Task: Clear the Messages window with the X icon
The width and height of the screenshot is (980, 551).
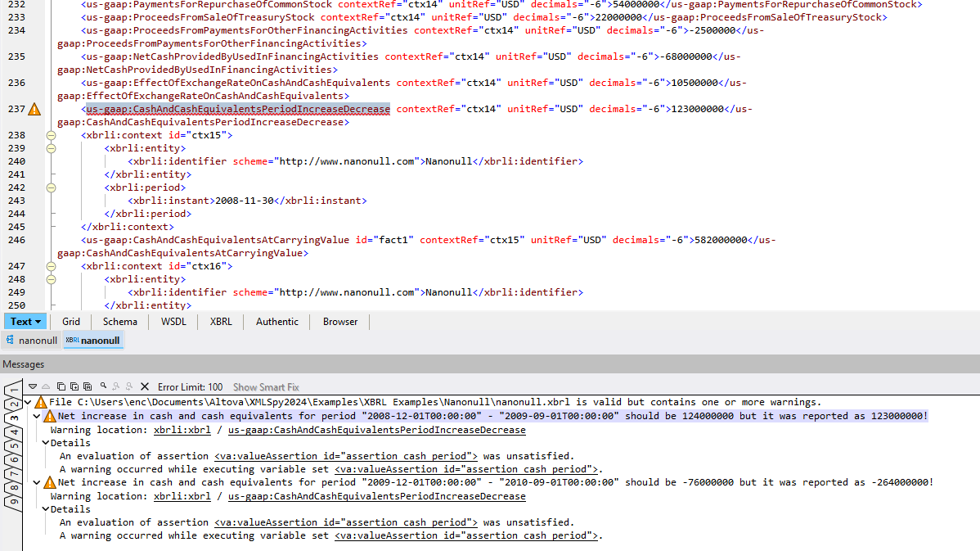Action: [144, 386]
